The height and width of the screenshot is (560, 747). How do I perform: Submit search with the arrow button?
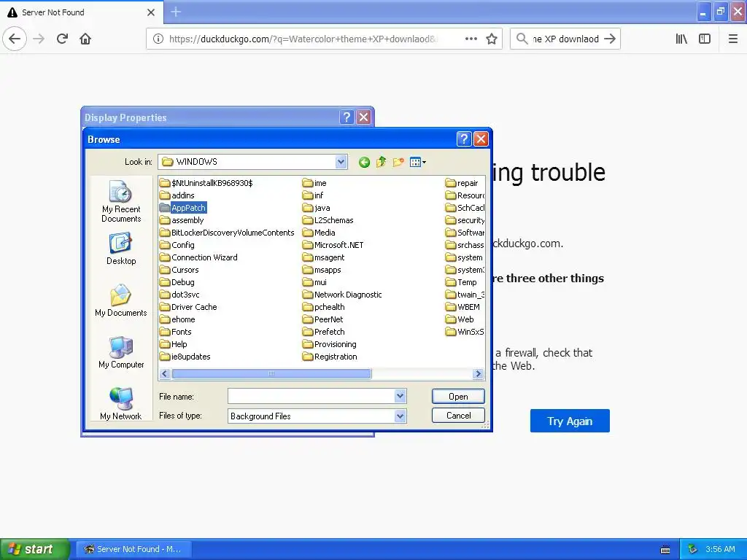click(610, 39)
